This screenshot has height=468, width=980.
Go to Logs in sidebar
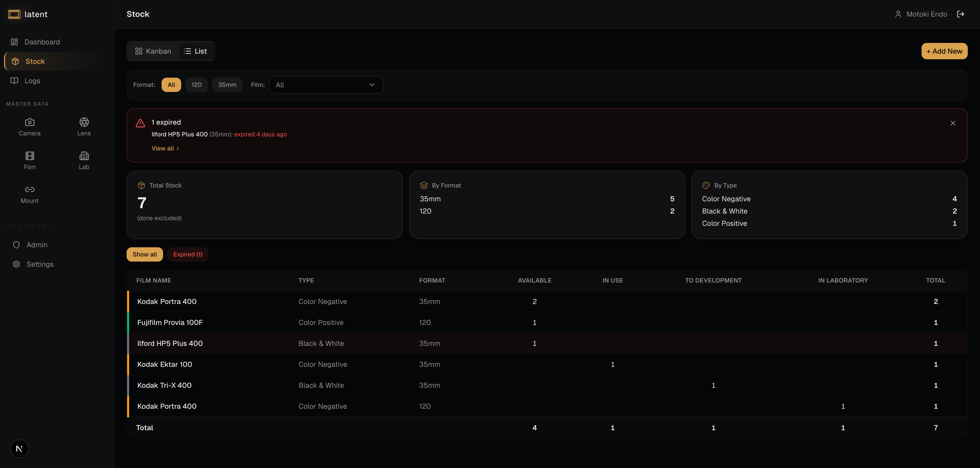click(32, 81)
